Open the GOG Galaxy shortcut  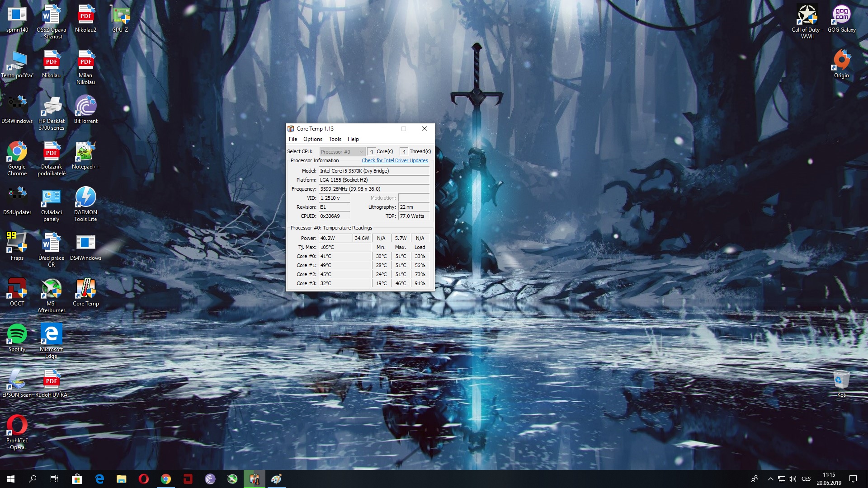841,18
